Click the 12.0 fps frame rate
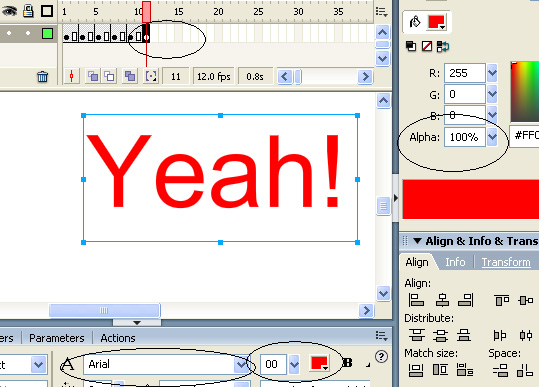 click(x=213, y=76)
